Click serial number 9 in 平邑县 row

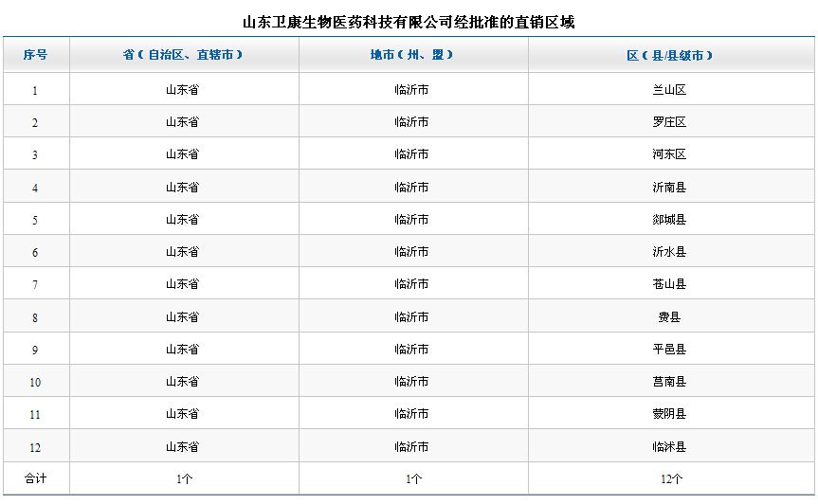pyautogui.click(x=35, y=351)
